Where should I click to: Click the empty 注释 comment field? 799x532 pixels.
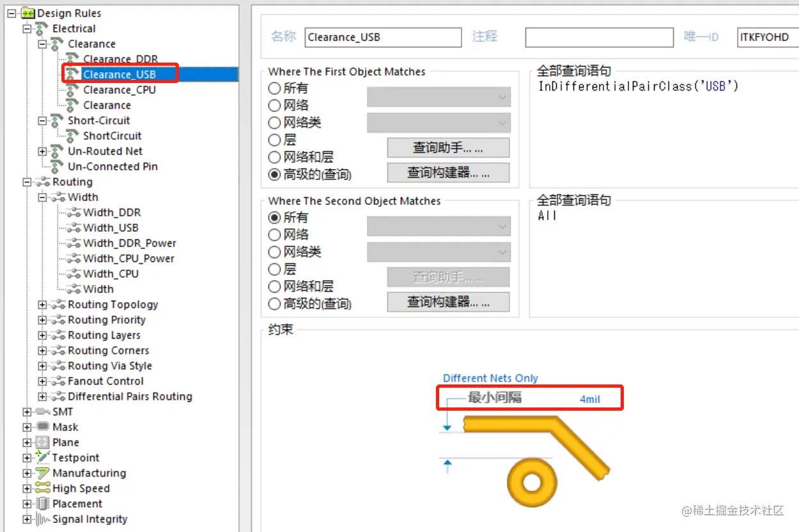point(600,37)
